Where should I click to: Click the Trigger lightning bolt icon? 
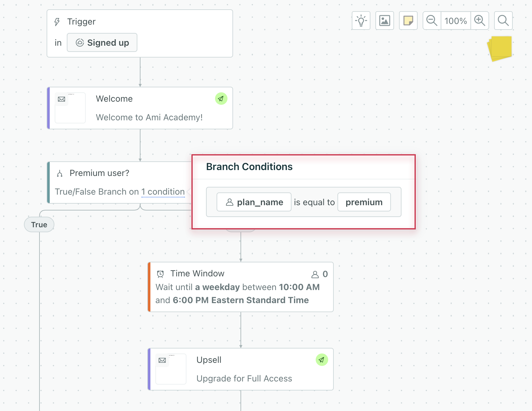[x=57, y=22]
